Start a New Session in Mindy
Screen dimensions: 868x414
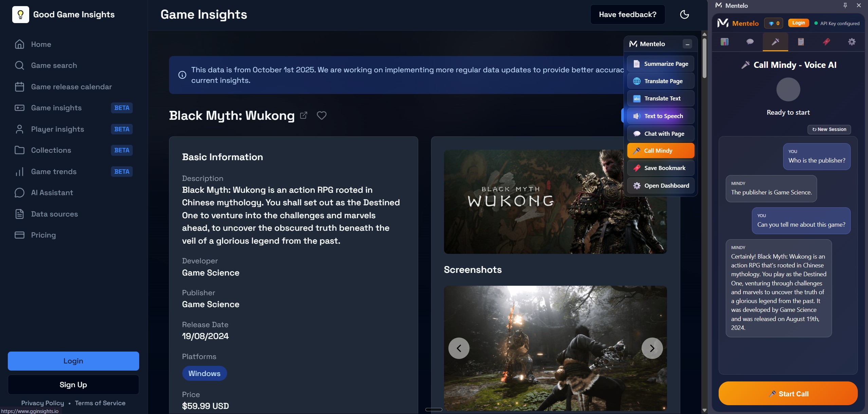pyautogui.click(x=829, y=129)
